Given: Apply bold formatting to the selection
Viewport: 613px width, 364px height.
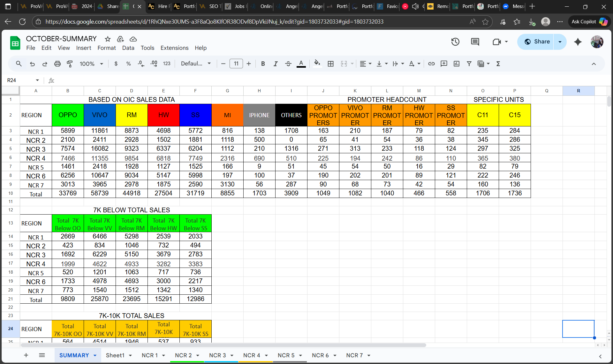Looking at the screenshot, I should tap(263, 64).
